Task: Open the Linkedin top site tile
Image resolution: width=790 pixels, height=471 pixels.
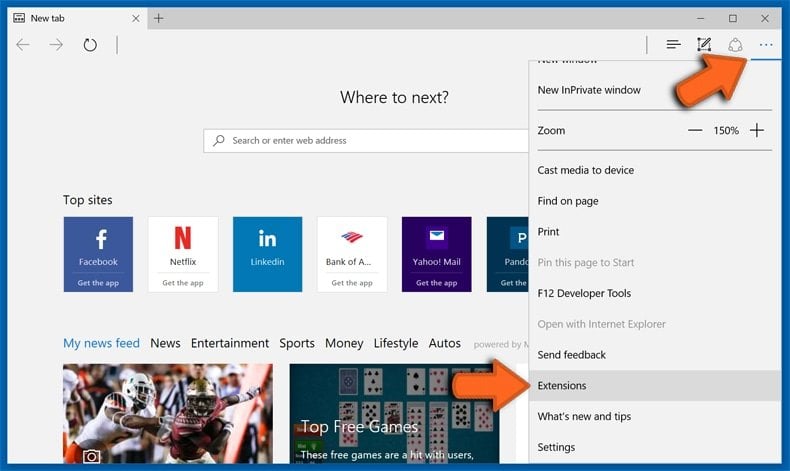Action: 268,254
